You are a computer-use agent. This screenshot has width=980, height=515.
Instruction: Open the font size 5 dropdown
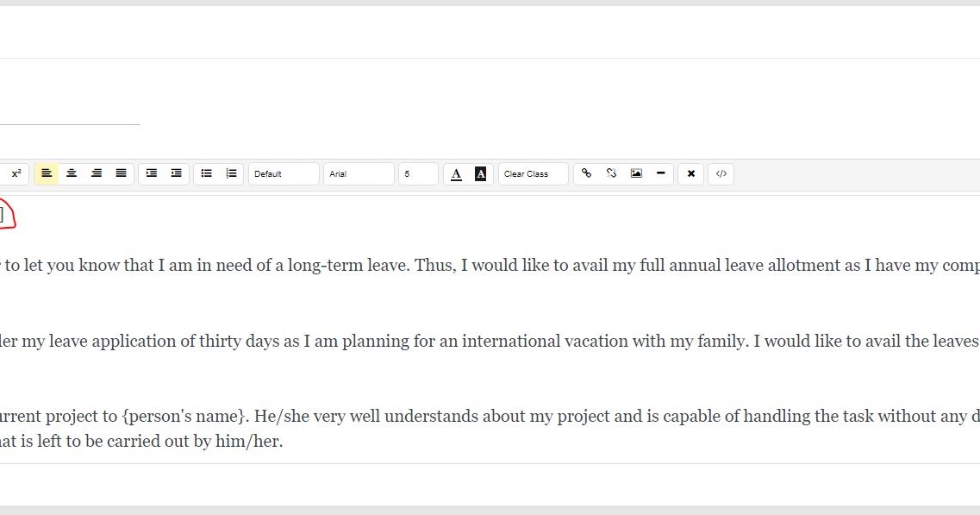tap(418, 173)
